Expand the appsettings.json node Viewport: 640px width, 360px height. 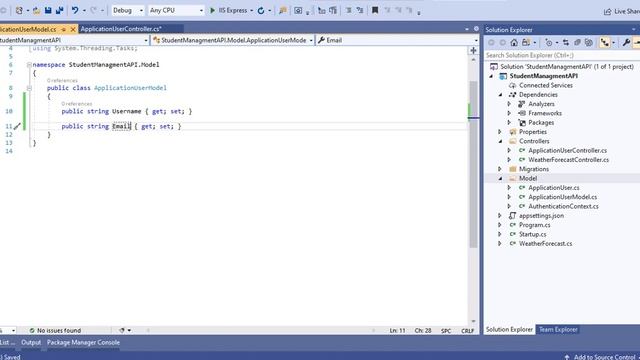click(500, 216)
